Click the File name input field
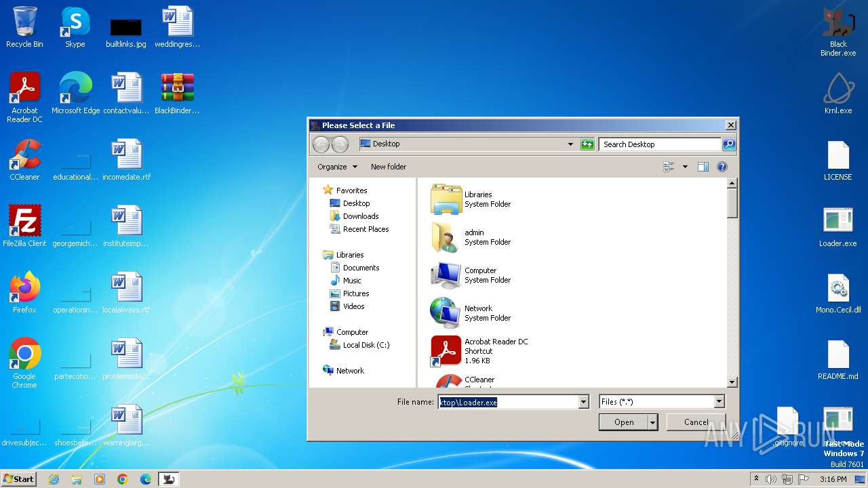The width and height of the screenshot is (868, 488). [509, 402]
